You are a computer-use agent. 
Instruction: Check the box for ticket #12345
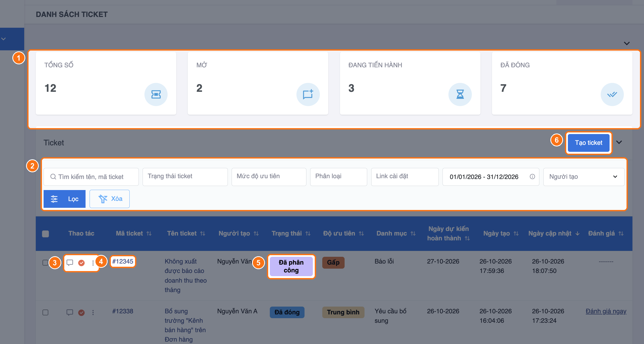(45, 262)
